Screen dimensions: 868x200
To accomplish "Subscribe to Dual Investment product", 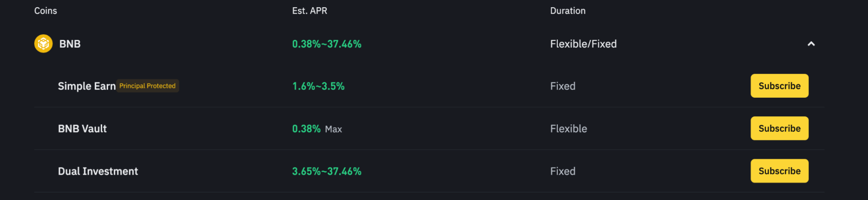I will click(x=779, y=171).
